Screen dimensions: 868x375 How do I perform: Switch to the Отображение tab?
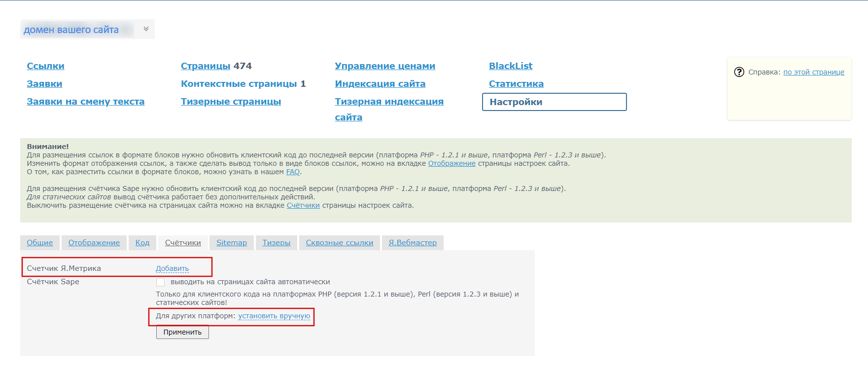point(94,243)
